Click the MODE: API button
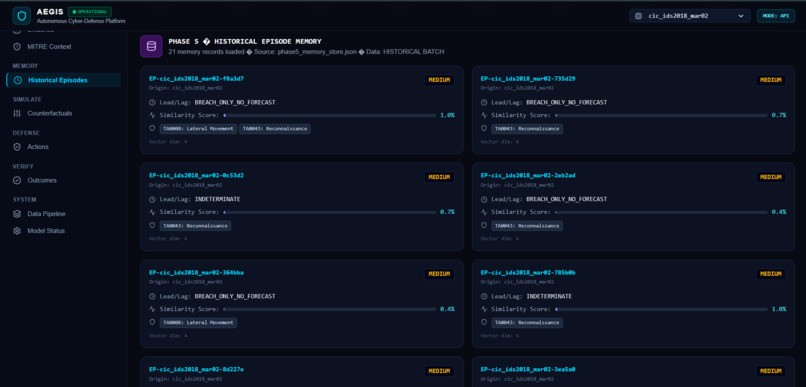This screenshot has height=387, width=806. 776,16
